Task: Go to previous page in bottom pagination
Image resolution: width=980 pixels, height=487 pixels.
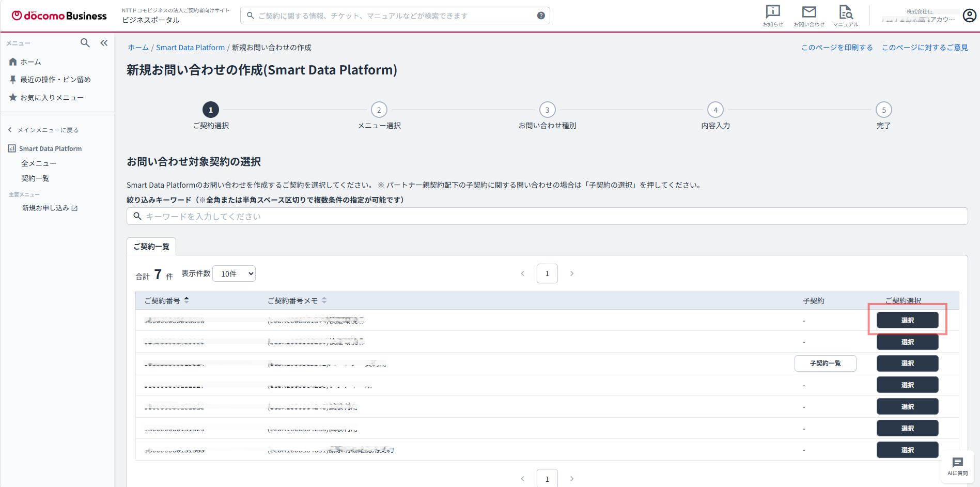Action: 523,479
